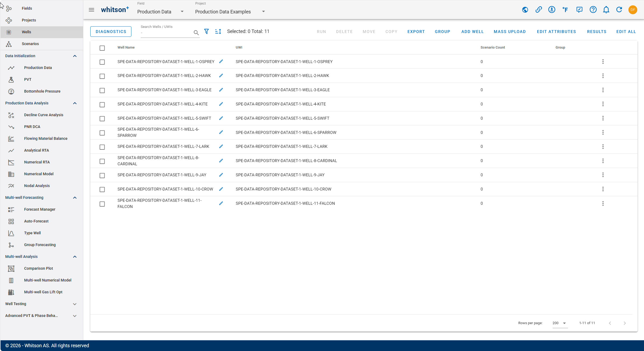Click the ADD WELL button
Screen dimensions: 644x351
point(472,31)
